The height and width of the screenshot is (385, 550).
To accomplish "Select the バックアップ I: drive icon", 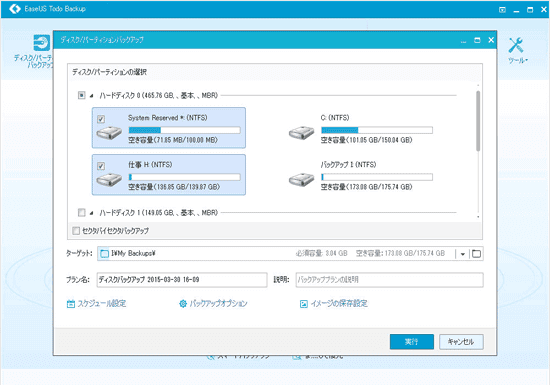I will tap(302, 180).
